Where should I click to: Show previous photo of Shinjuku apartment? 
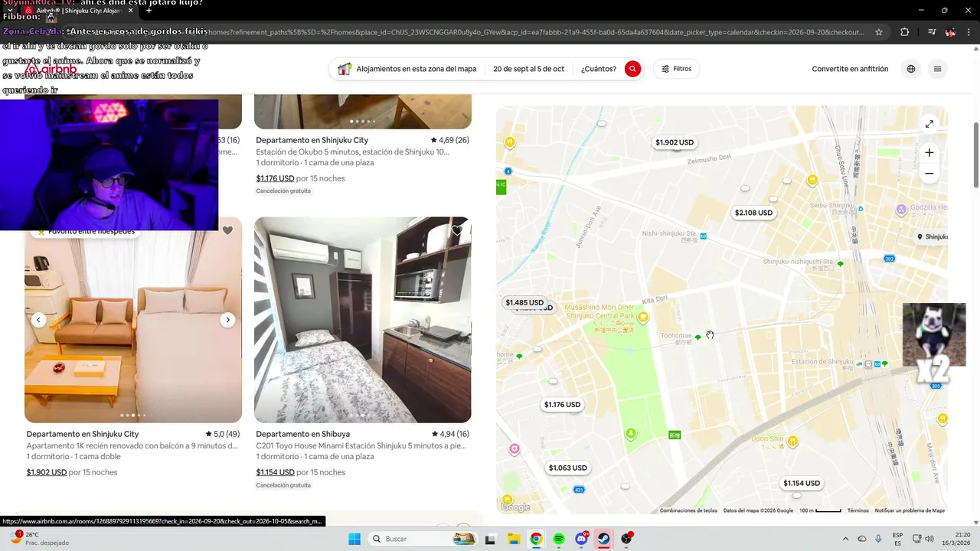[x=39, y=320]
